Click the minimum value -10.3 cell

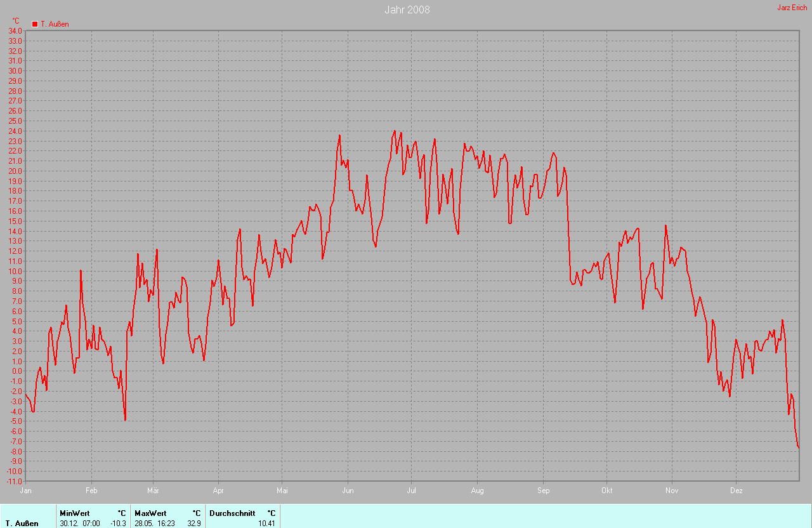[117, 524]
